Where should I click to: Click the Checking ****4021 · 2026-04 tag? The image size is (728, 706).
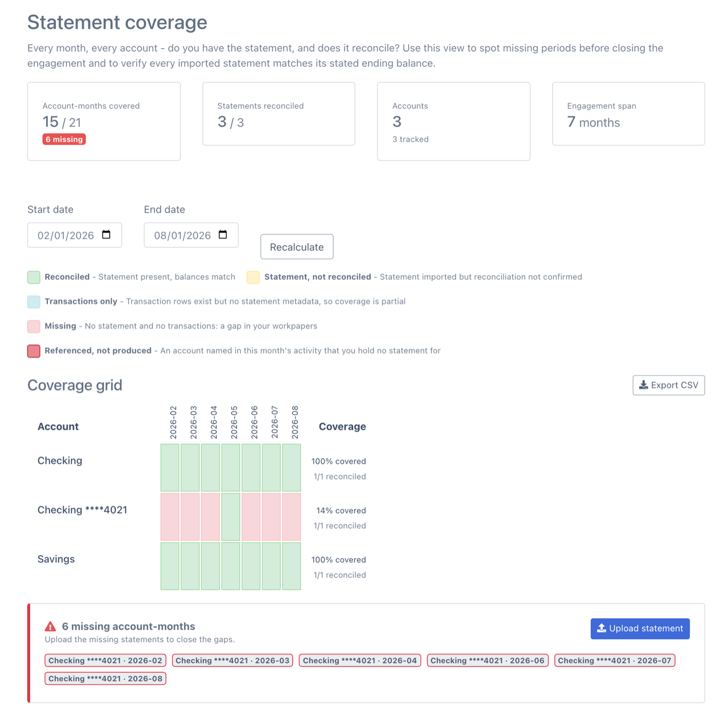click(x=360, y=660)
